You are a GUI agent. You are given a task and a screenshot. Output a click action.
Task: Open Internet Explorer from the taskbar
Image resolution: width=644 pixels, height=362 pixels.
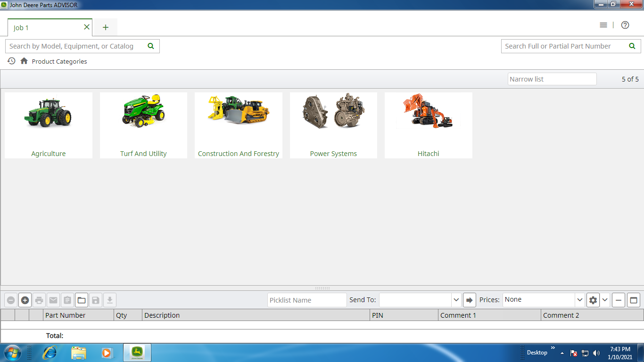(50, 353)
